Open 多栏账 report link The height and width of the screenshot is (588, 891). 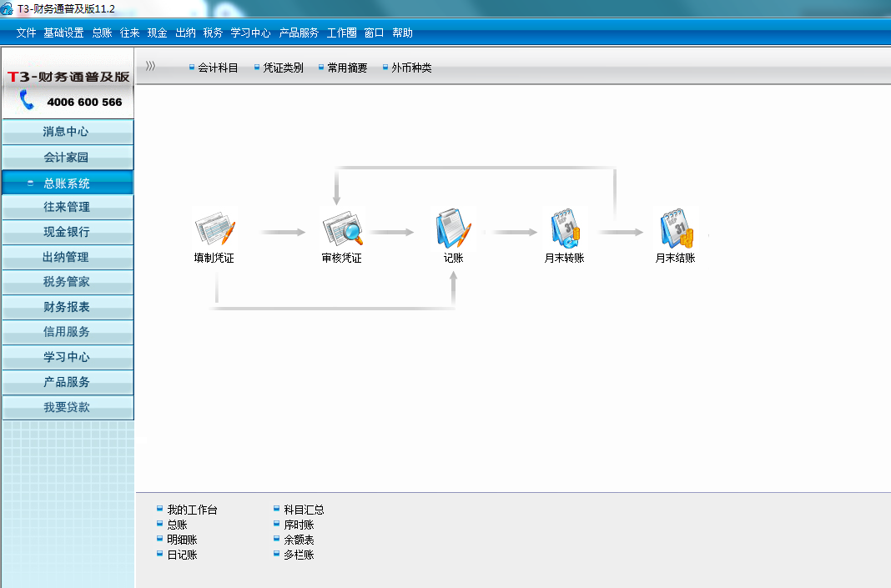click(x=294, y=555)
